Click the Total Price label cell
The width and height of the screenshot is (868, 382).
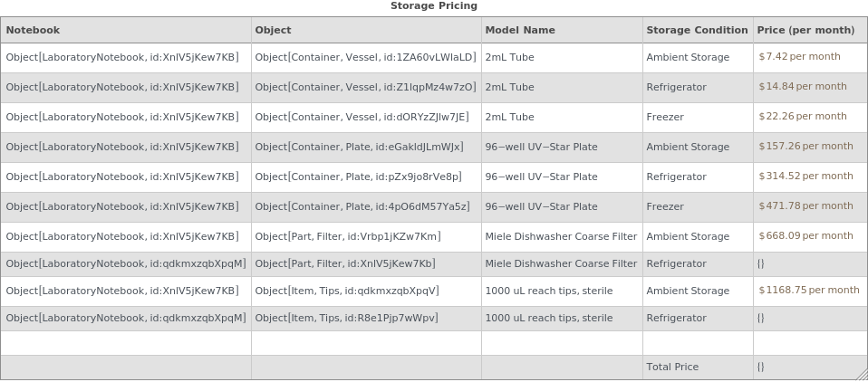coord(672,367)
